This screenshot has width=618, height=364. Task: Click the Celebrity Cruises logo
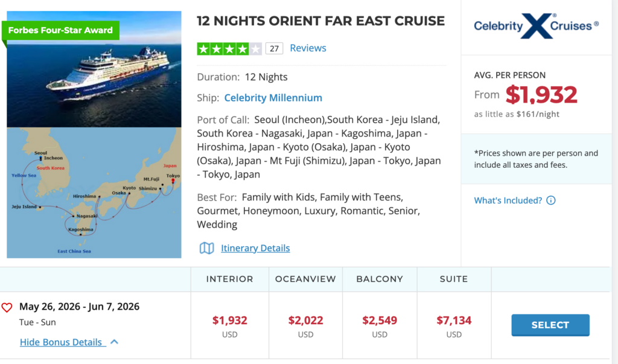pos(536,26)
